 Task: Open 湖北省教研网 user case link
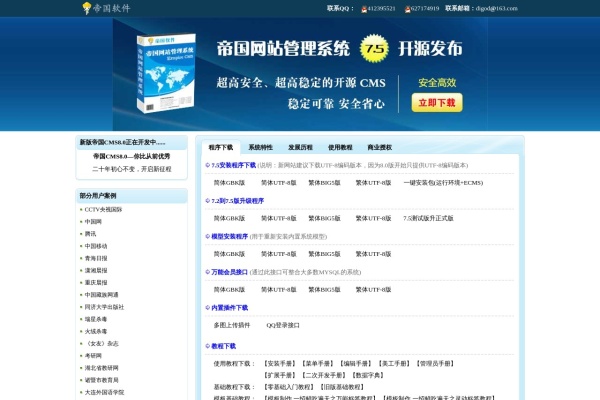[101, 368]
